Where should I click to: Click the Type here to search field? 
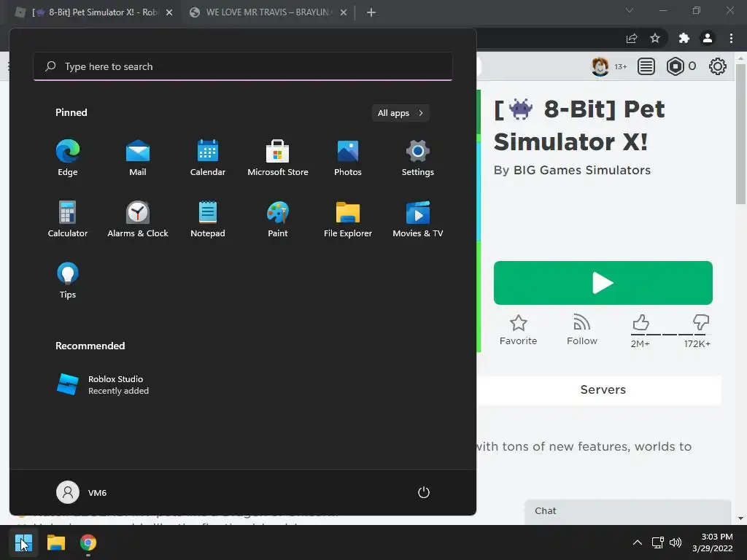tap(243, 66)
